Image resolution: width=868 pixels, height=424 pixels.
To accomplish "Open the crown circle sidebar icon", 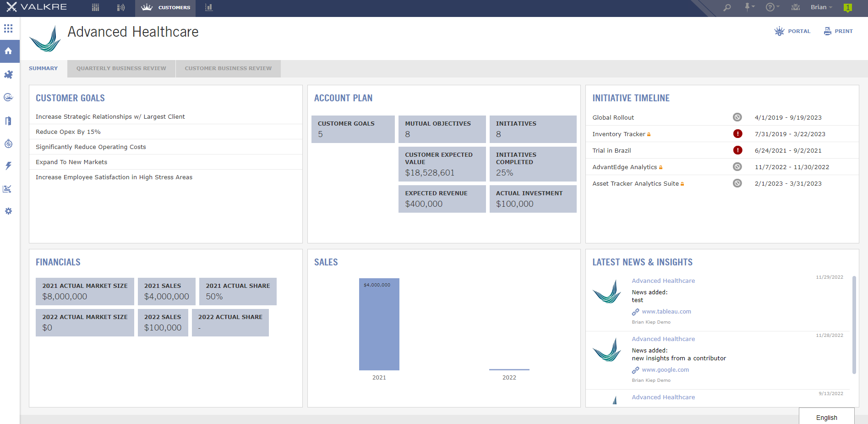I will click(8, 97).
